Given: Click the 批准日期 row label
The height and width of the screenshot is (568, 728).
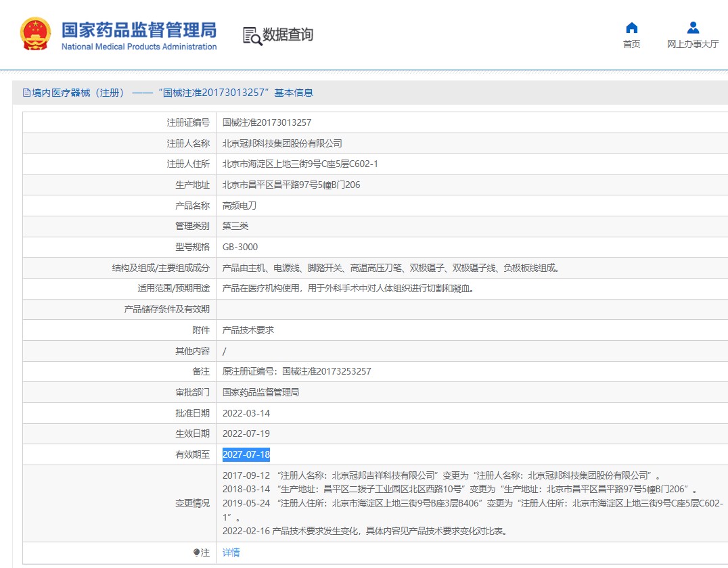Looking at the screenshot, I should tap(192, 413).
